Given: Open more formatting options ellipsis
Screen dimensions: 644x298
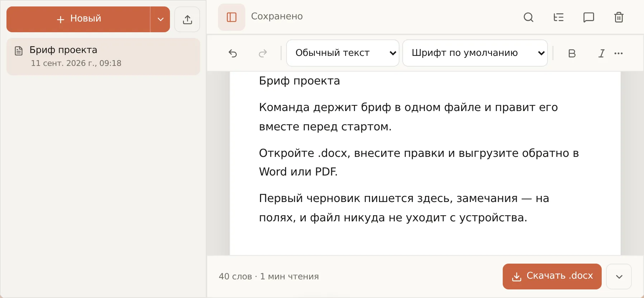Looking at the screenshot, I should [619, 53].
